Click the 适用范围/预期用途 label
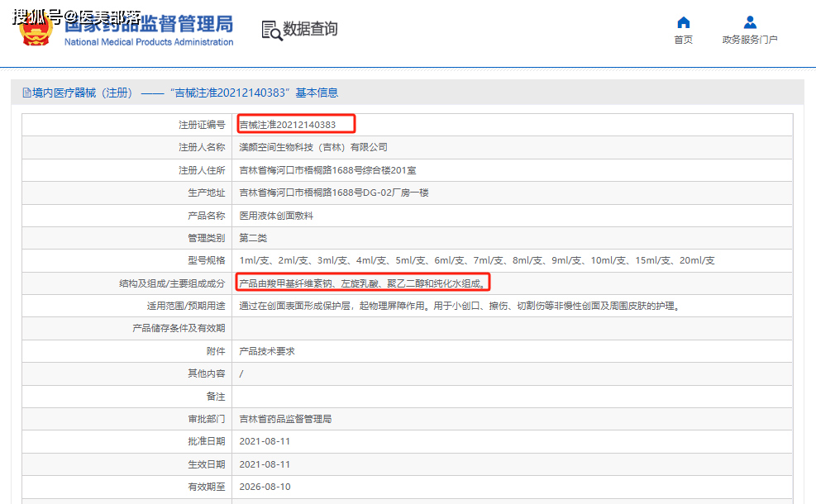This screenshot has height=504, width=816. [186, 306]
